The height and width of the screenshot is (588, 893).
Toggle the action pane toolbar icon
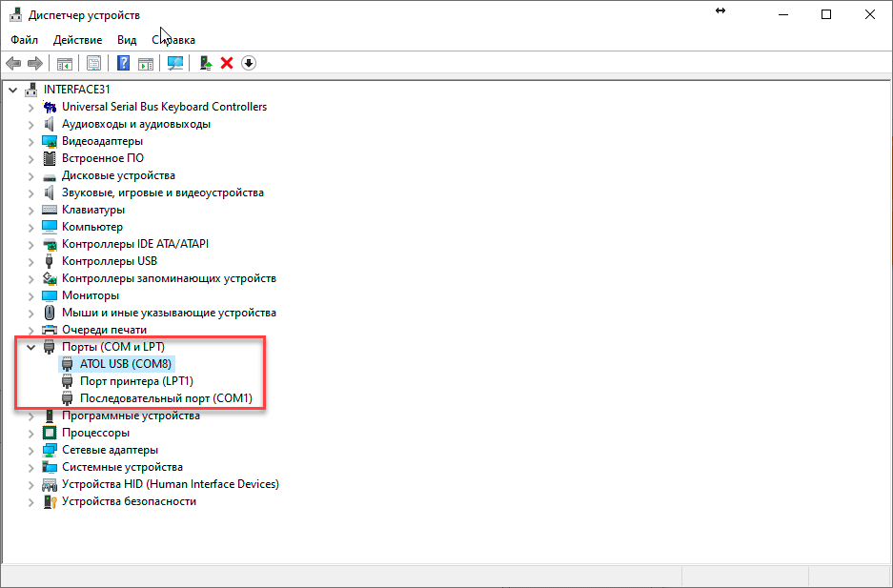(146, 63)
